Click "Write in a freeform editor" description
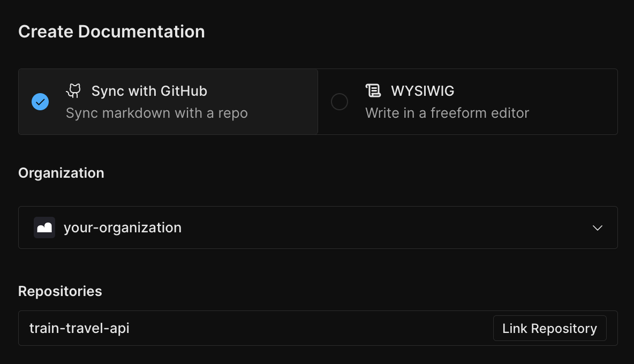Viewport: 634px width, 364px height. [x=447, y=113]
